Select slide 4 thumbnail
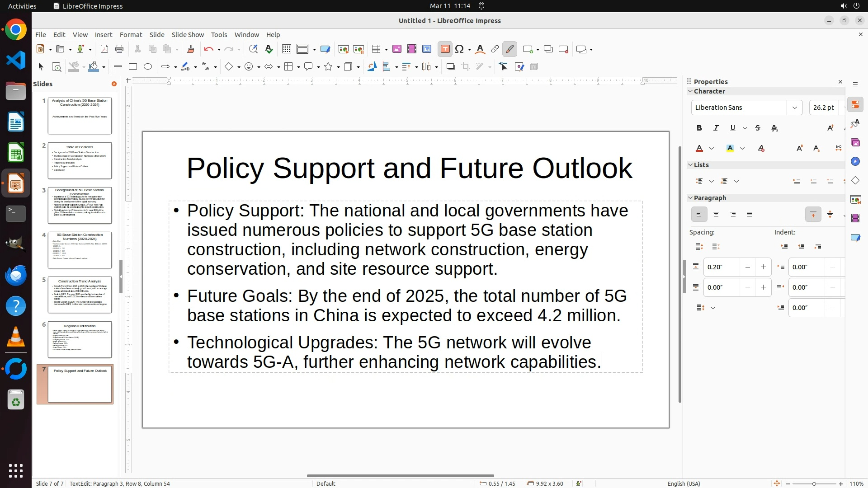 coord(80,250)
